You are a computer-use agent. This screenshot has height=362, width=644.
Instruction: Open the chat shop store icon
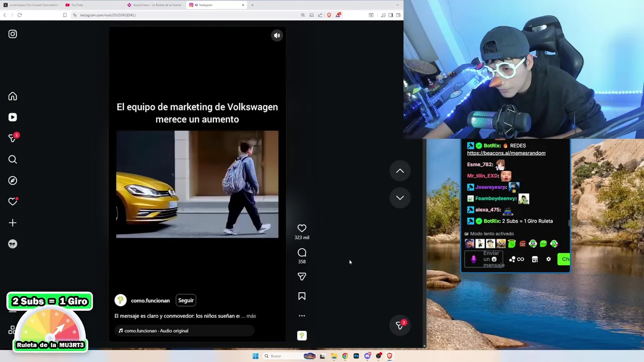pyautogui.click(x=535, y=259)
